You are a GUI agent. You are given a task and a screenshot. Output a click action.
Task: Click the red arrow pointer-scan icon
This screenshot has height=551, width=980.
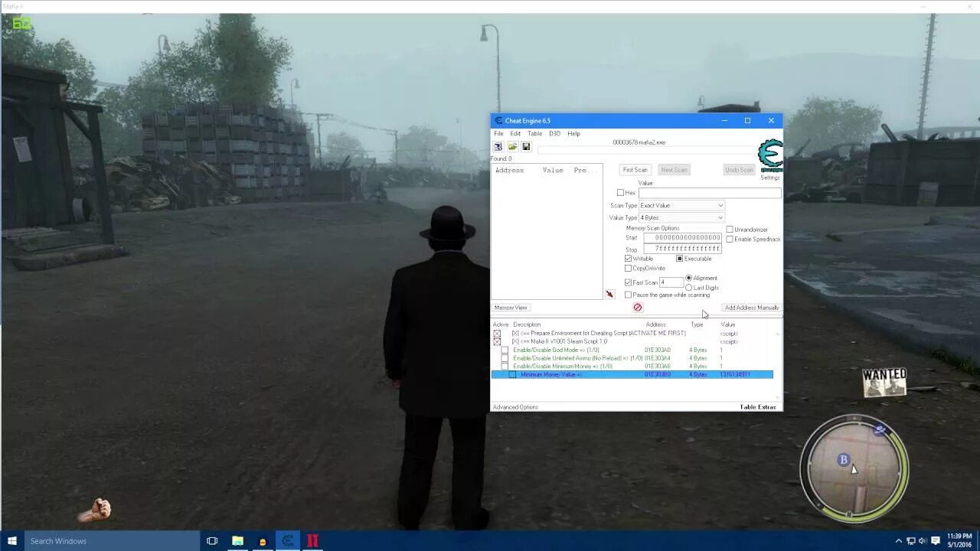[610, 294]
